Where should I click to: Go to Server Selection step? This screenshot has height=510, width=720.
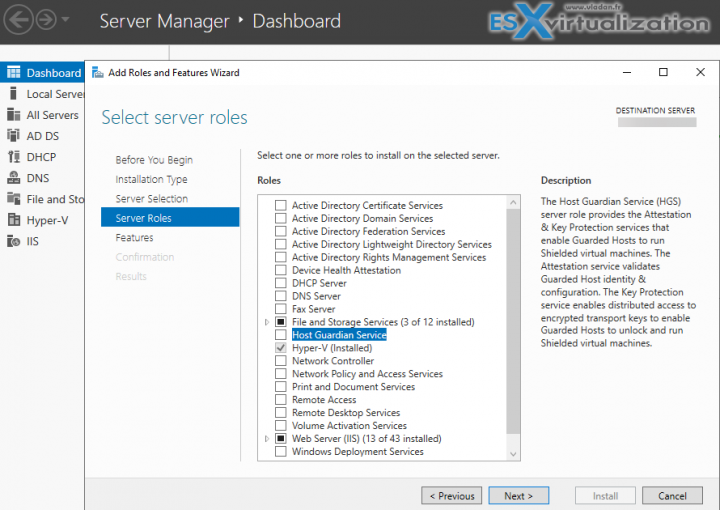(152, 198)
